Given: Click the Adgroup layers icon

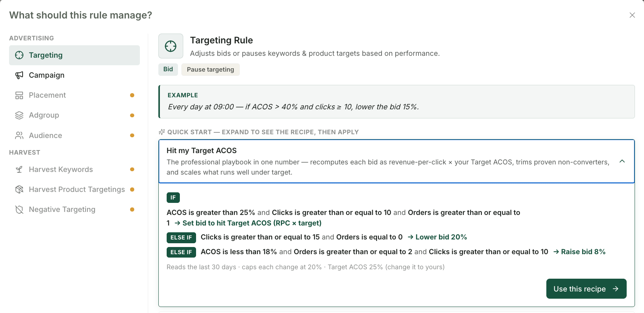Looking at the screenshot, I should (x=19, y=115).
